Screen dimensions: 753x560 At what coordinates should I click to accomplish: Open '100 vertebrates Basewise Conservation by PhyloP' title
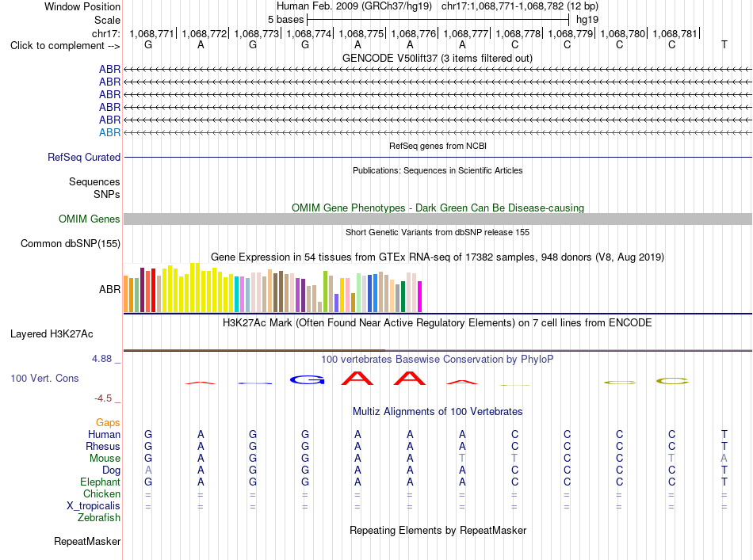pyautogui.click(x=438, y=360)
